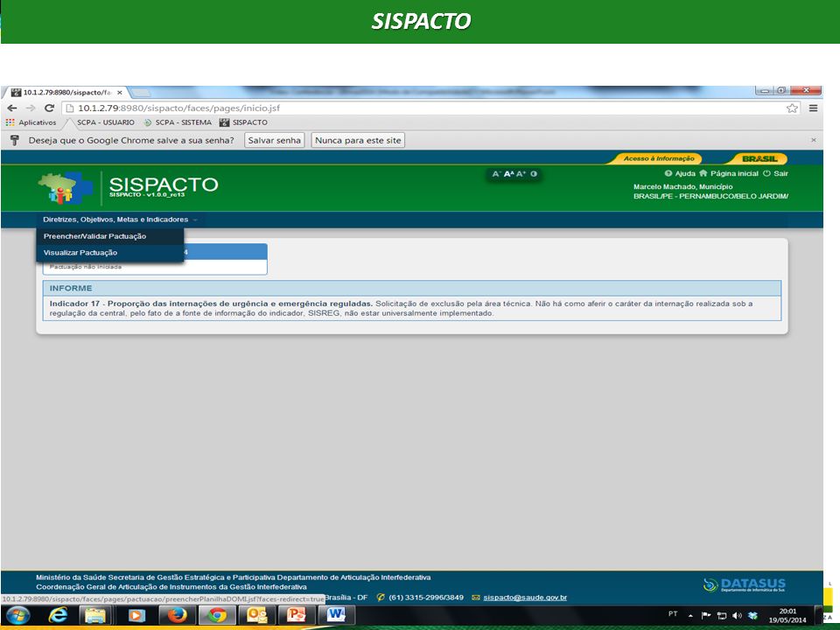Click the BRASIL banner badge

pyautogui.click(x=759, y=158)
